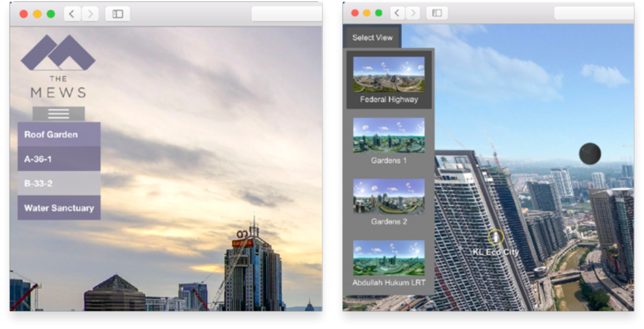
Task: Go forward in the left browser window
Action: pyautogui.click(x=90, y=14)
